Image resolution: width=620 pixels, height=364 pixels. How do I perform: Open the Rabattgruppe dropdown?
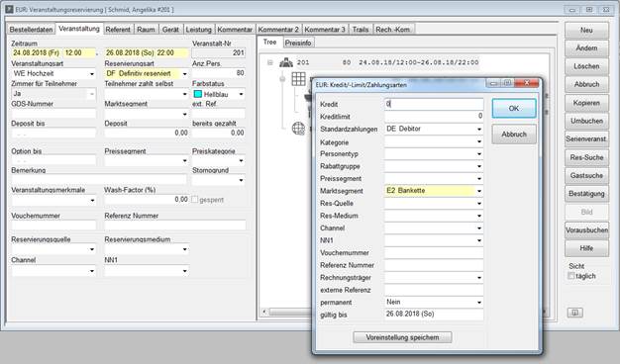479,166
